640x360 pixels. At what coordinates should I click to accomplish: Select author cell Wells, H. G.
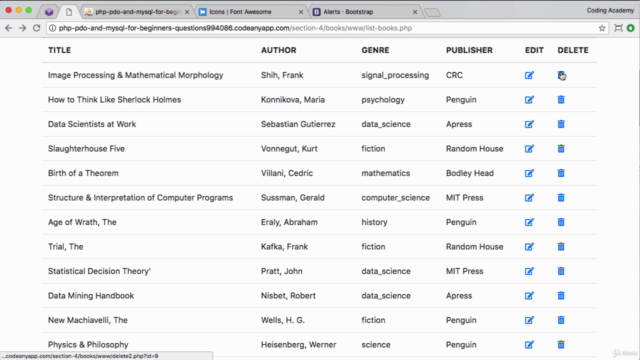283,320
